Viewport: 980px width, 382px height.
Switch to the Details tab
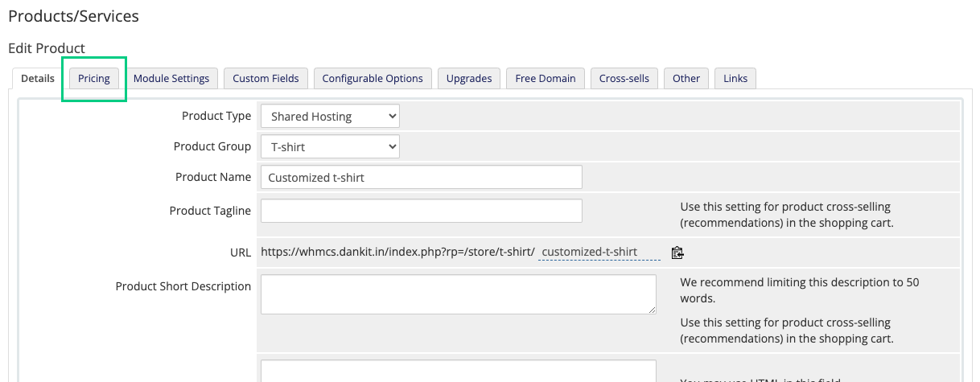[38, 78]
